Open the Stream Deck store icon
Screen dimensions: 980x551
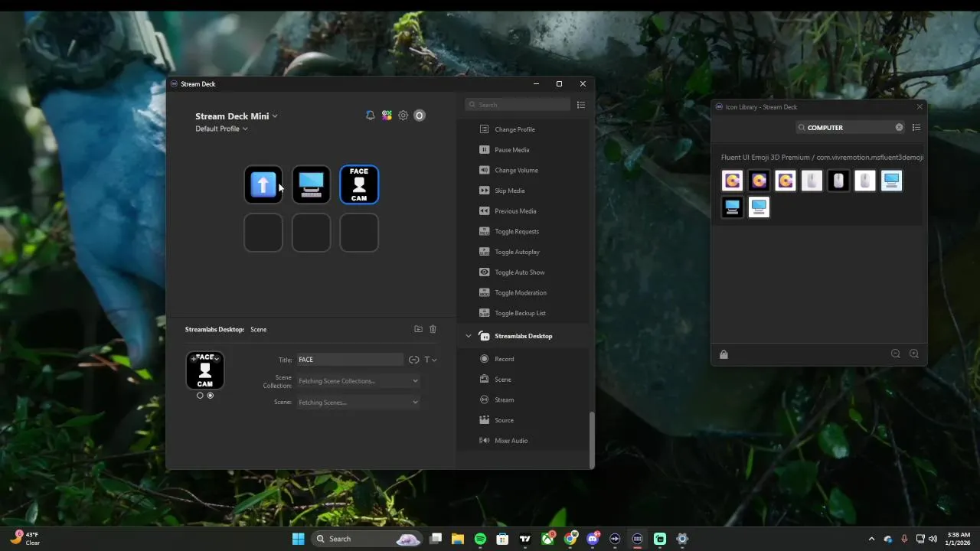pos(387,116)
